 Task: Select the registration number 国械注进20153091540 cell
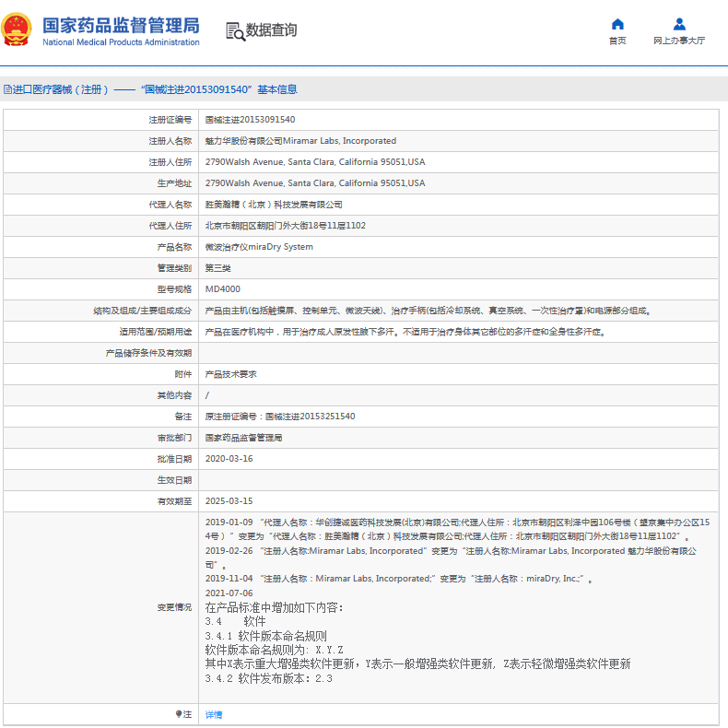(x=251, y=120)
